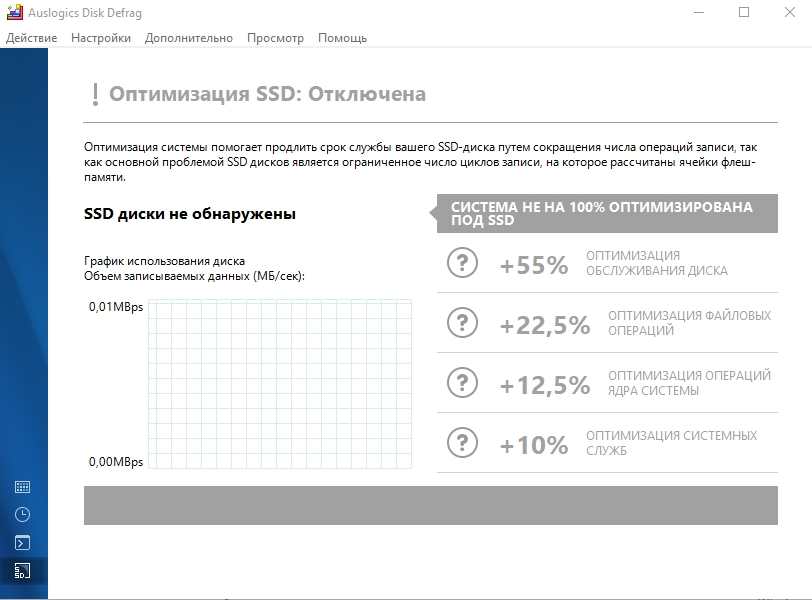The width and height of the screenshot is (812, 600).
Task: Open the command prompt sidebar icon
Action: (x=22, y=543)
